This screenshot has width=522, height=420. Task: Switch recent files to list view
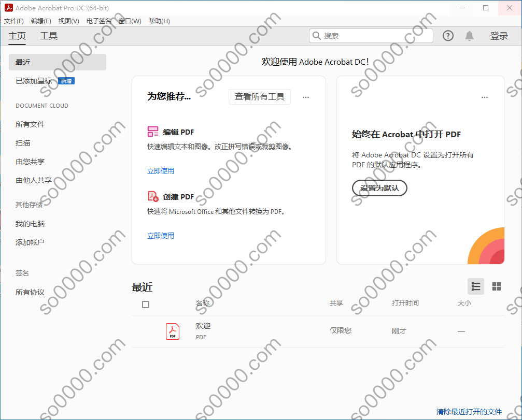pyautogui.click(x=476, y=286)
